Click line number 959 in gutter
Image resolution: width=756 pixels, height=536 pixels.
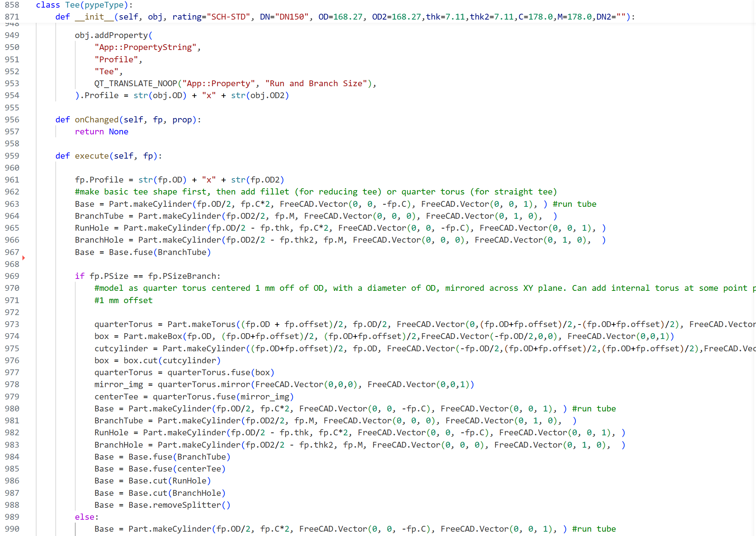click(x=12, y=156)
